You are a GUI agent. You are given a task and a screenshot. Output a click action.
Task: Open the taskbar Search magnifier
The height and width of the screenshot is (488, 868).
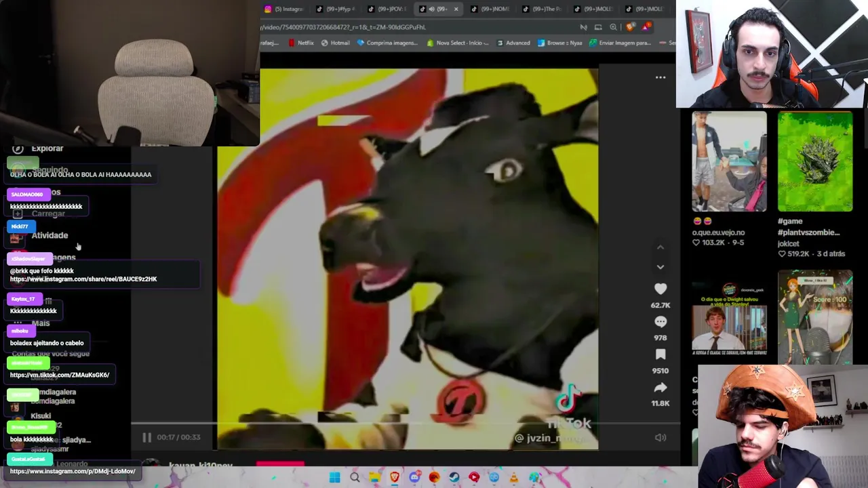(355, 477)
